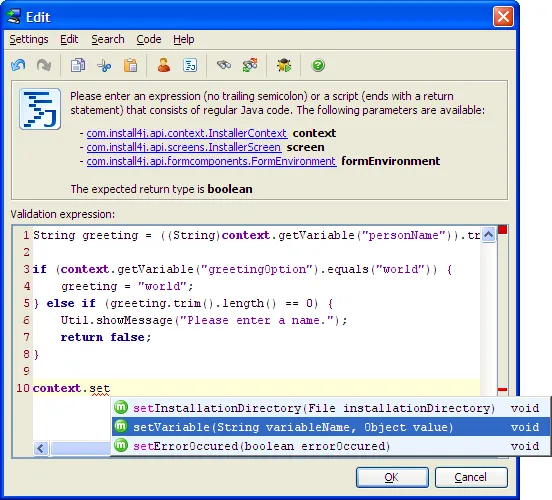This screenshot has height=500, width=552.
Task: Select setVariable completion suggestion
Action: pyautogui.click(x=331, y=427)
